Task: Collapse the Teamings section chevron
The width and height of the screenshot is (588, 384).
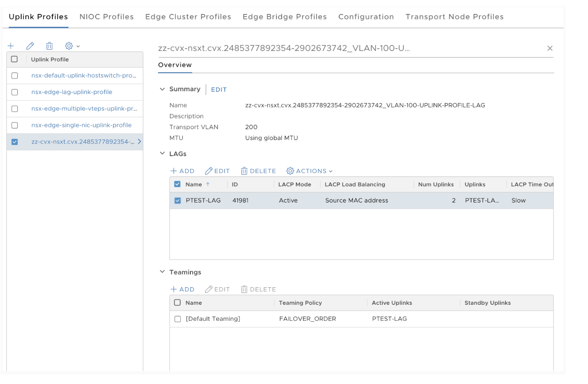Action: tap(162, 272)
